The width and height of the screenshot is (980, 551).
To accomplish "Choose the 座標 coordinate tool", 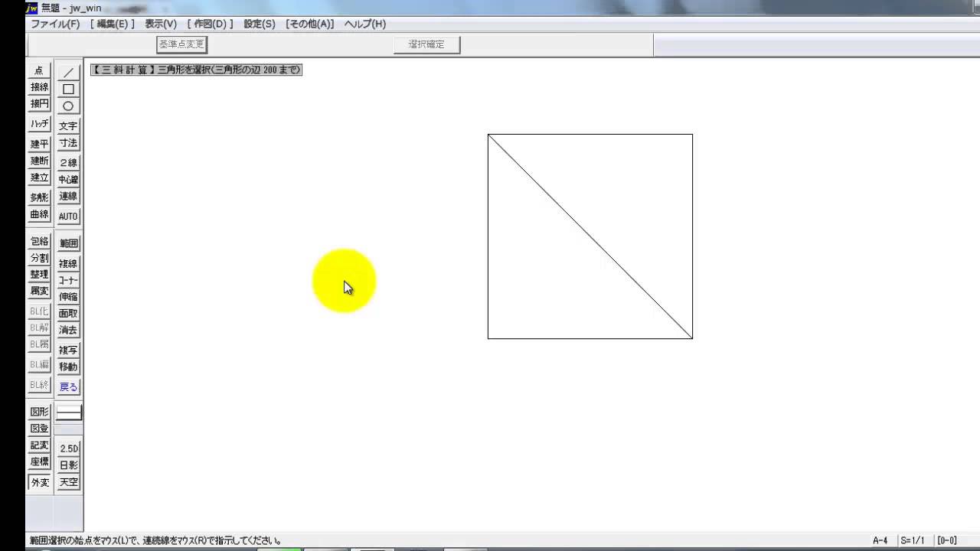I will coord(39,461).
